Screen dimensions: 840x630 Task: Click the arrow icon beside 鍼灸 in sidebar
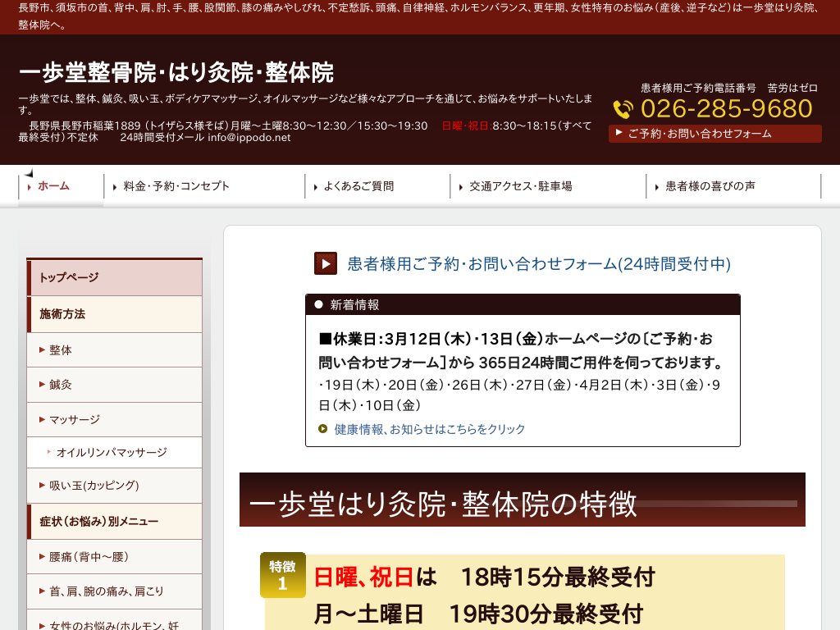[42, 385]
